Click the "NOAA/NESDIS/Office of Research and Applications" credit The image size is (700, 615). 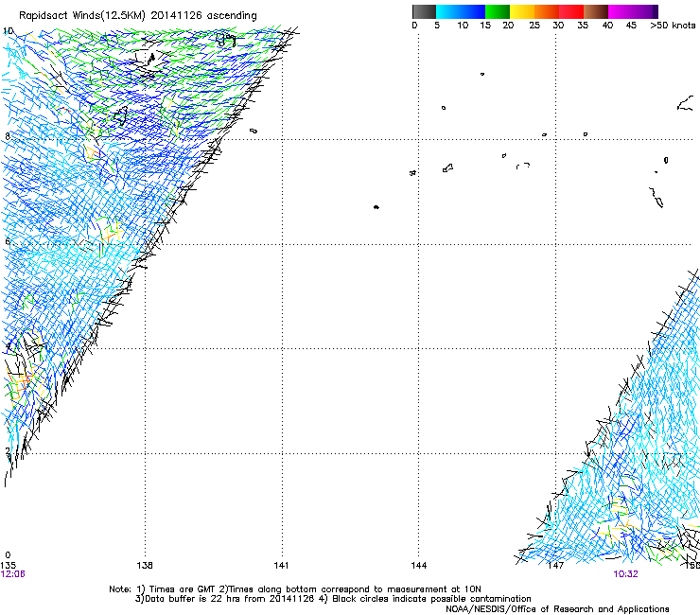point(557,609)
